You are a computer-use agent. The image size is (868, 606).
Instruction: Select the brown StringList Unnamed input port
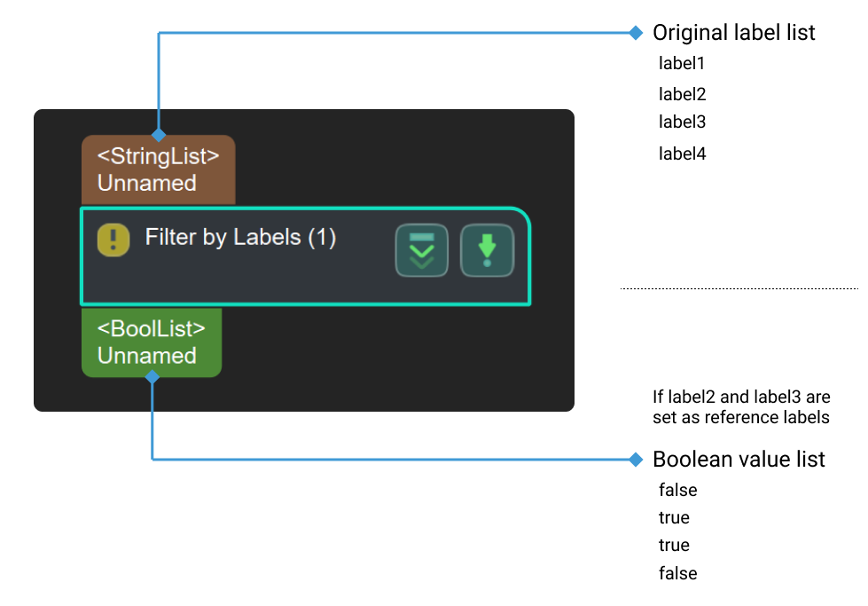[x=158, y=169]
